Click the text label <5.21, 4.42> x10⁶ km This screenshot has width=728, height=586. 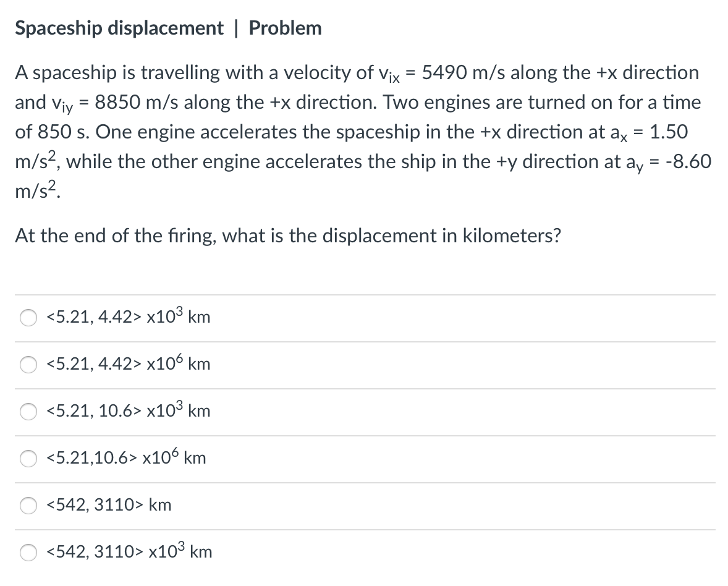pos(127,364)
